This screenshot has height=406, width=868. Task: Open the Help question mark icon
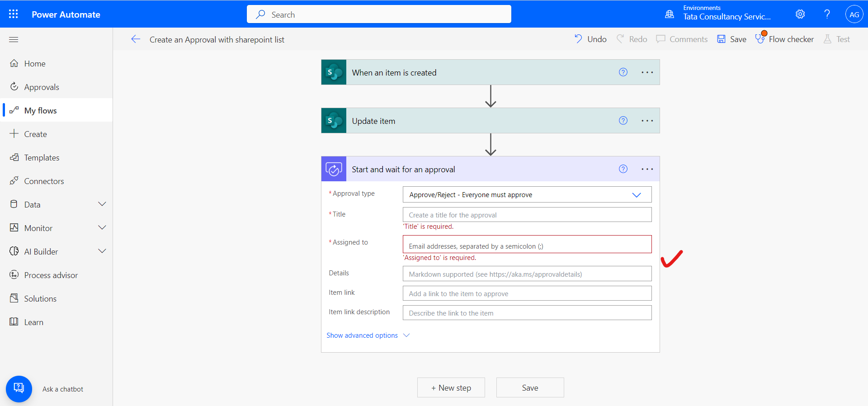pos(827,14)
